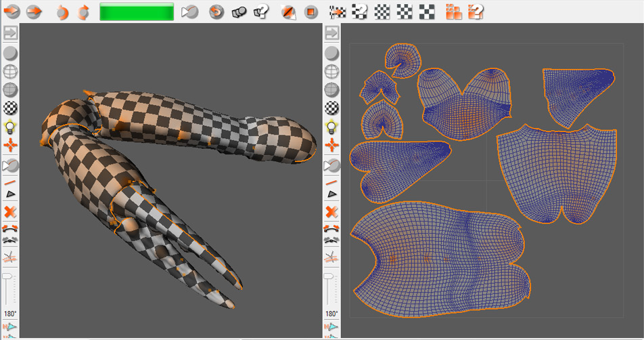Select orange line edge tool in 3D view
Viewport: 644px width, 340px height.
coord(10,182)
